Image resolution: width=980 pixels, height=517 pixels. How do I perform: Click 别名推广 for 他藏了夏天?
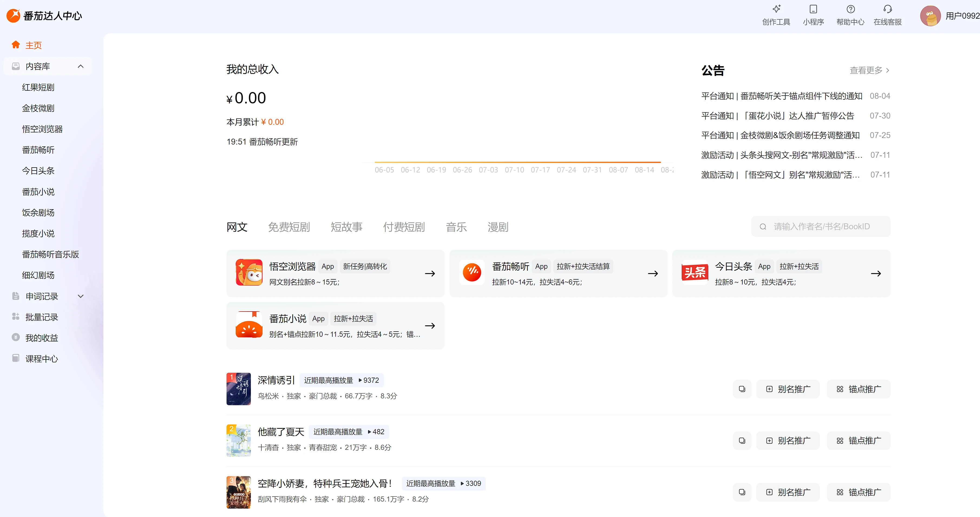point(788,440)
